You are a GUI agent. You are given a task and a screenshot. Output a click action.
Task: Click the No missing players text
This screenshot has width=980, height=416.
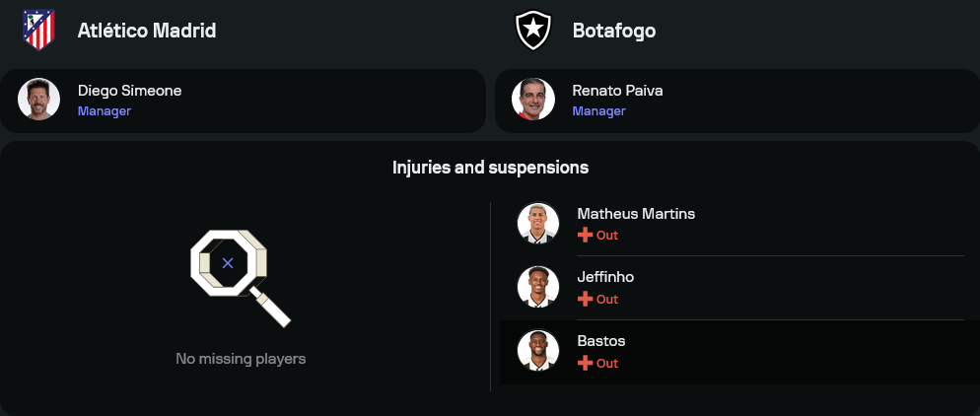(241, 359)
